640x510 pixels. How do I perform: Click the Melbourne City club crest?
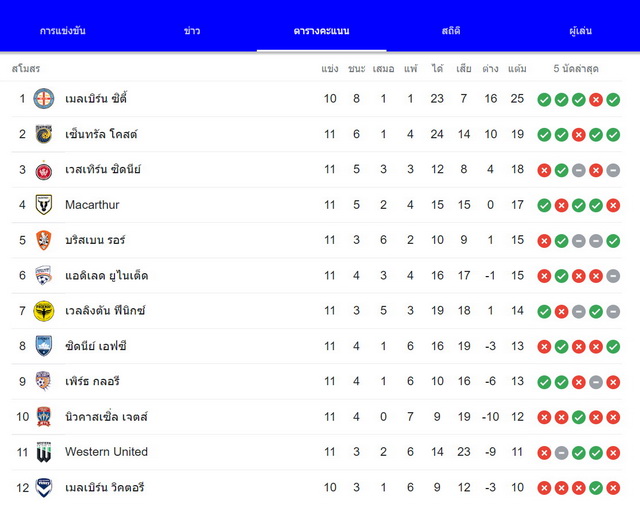[x=44, y=99]
